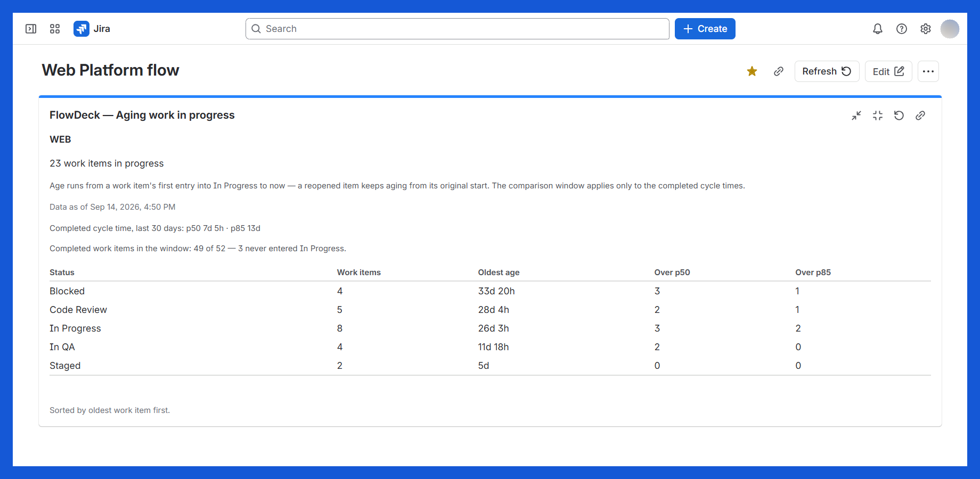980x479 pixels.
Task: Click the In QA status
Action: coord(62,347)
